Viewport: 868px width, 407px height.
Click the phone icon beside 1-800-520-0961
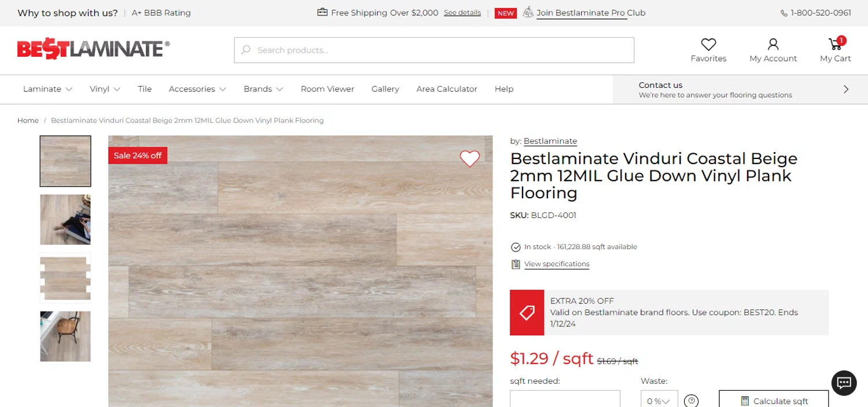click(x=784, y=13)
